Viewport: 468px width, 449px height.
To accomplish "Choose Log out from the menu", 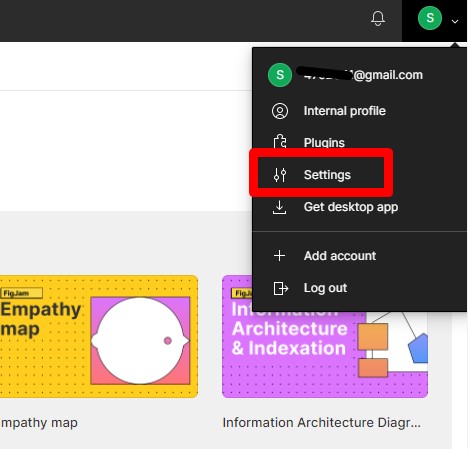I will point(325,288).
